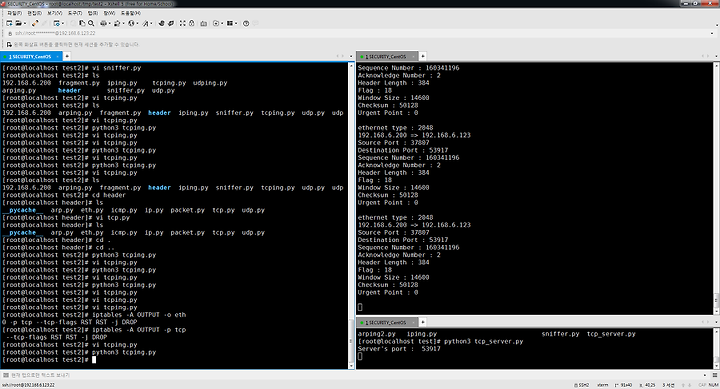
Task: Click the NUM lock status indicator
Action: [713, 385]
